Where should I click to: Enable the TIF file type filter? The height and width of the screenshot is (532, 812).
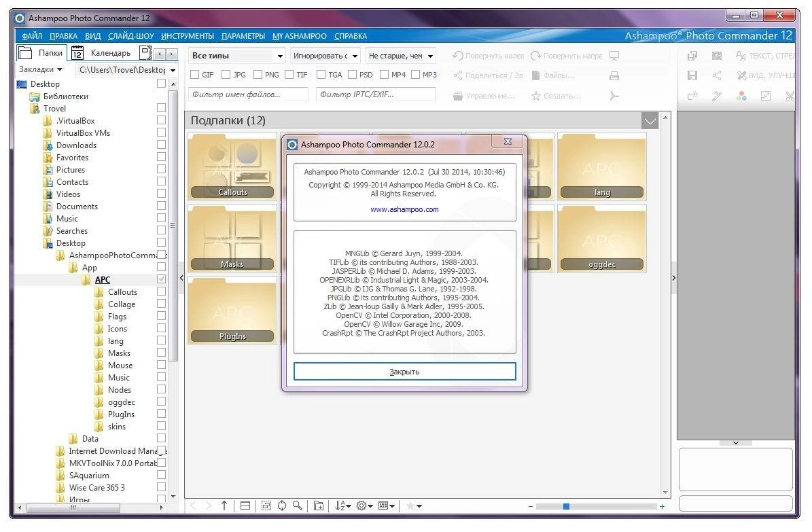coord(289,75)
